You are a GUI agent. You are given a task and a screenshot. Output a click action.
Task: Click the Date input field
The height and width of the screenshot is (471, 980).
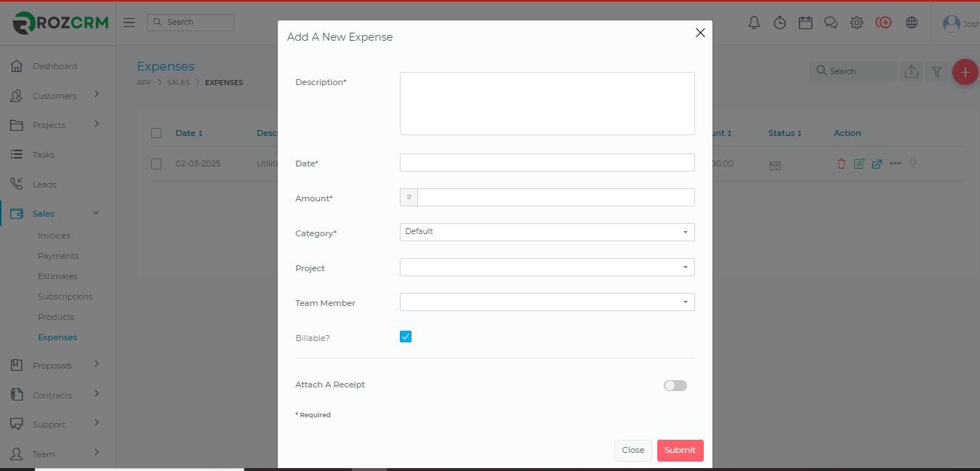547,162
